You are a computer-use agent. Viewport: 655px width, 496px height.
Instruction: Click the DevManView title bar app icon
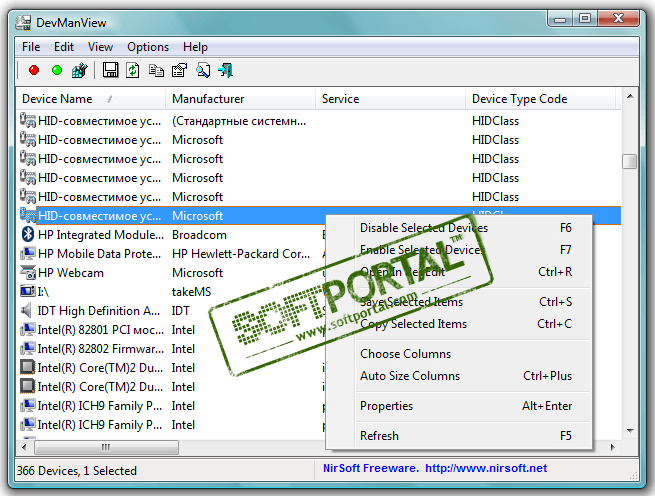(x=23, y=23)
